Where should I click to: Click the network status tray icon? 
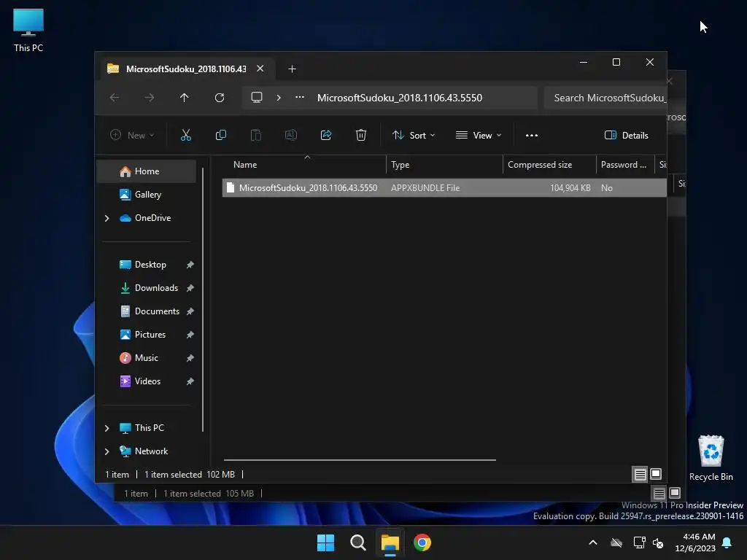[639, 542]
